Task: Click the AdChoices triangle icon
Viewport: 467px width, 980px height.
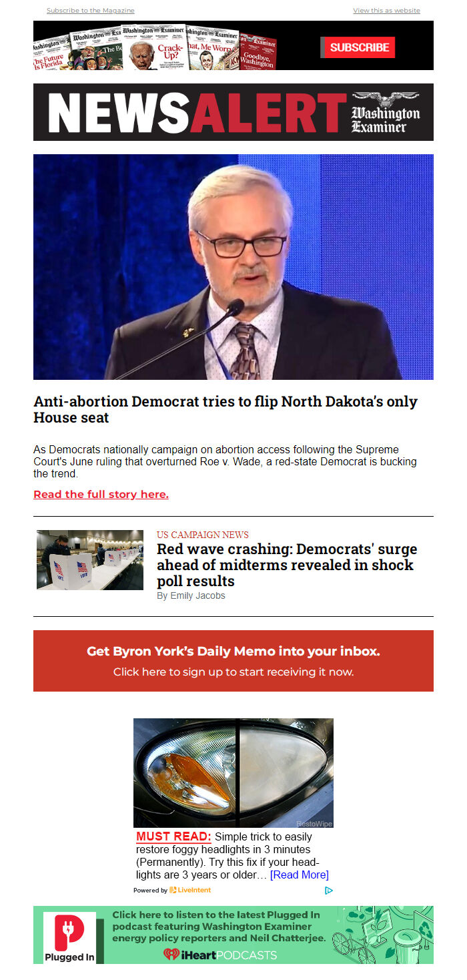Action: 329,890
